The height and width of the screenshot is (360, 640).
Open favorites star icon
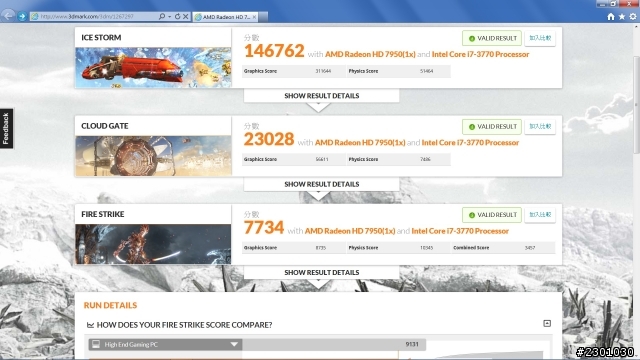[622, 16]
